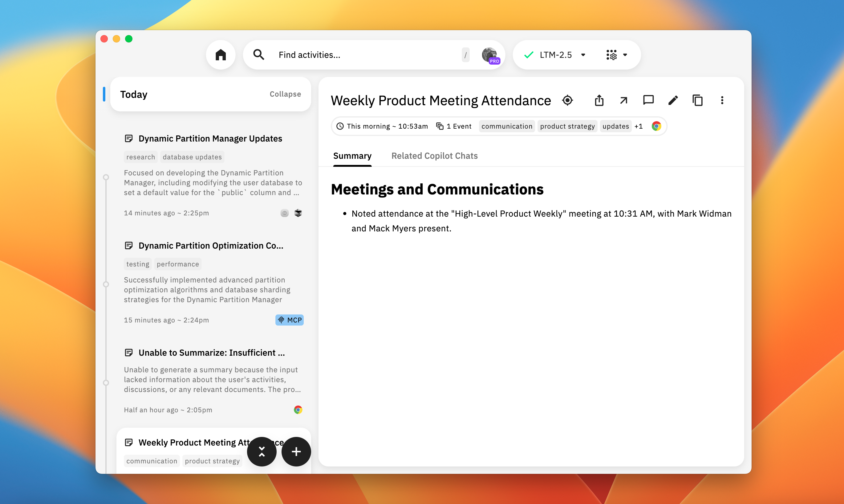
Task: Collapse the Today section
Action: click(285, 94)
